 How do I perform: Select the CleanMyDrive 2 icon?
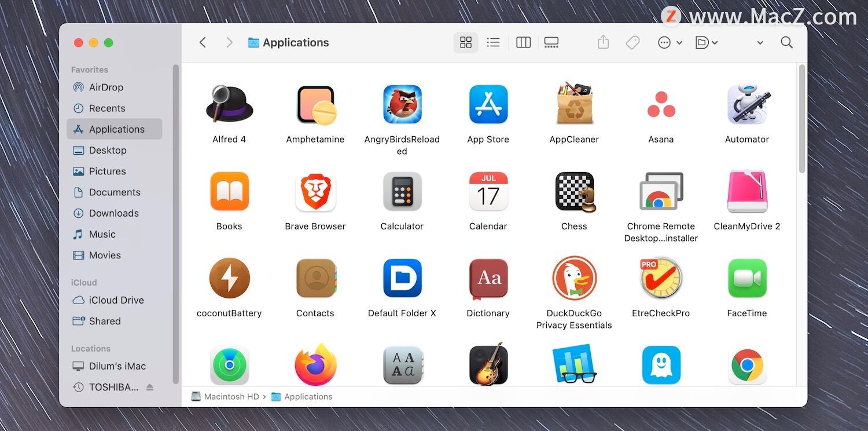747,191
